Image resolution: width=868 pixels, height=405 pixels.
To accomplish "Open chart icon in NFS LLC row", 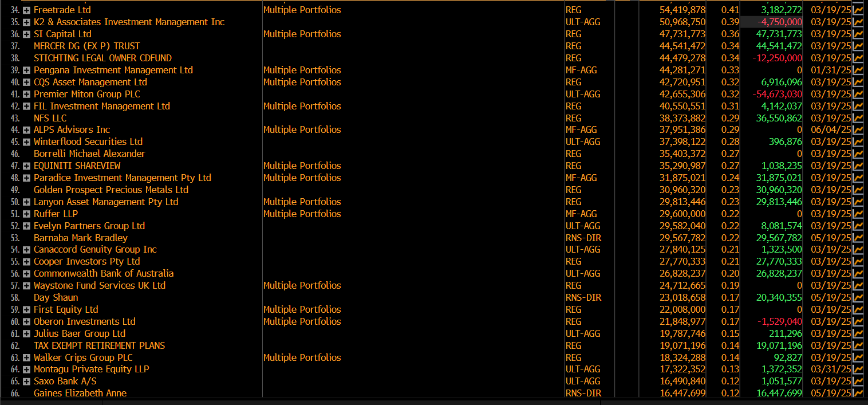I will click(x=858, y=118).
